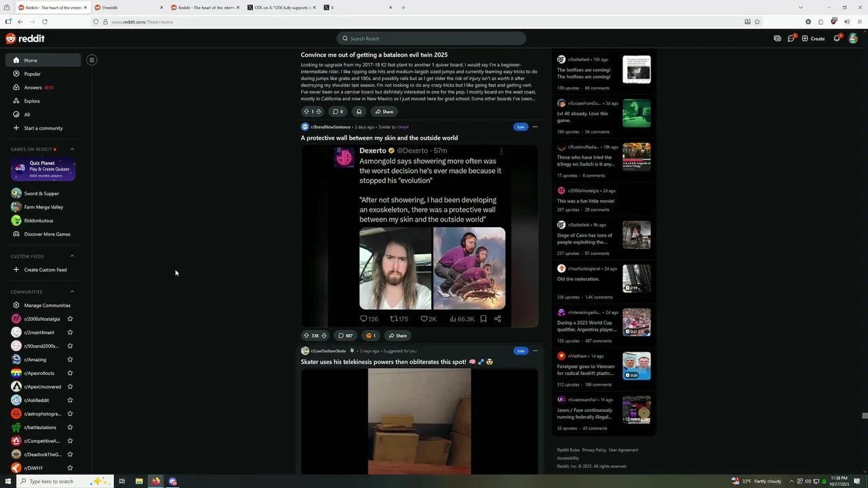Open the notifications bell in Reddit header
This screenshot has width=868, height=488.
[837, 39]
